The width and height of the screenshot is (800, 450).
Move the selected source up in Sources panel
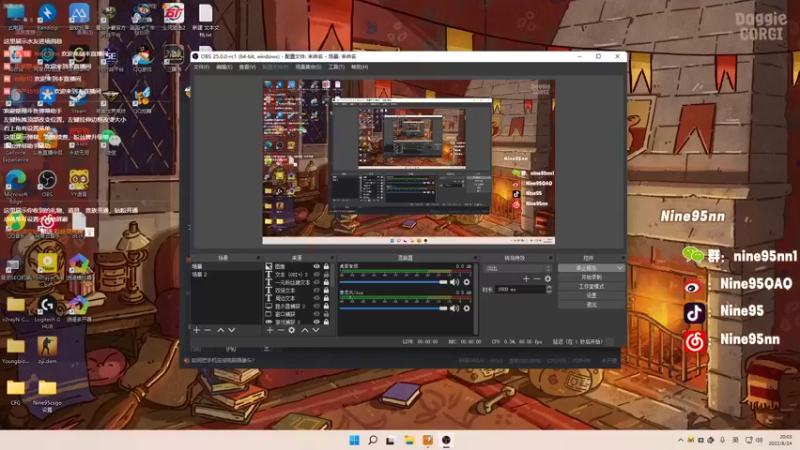click(305, 330)
